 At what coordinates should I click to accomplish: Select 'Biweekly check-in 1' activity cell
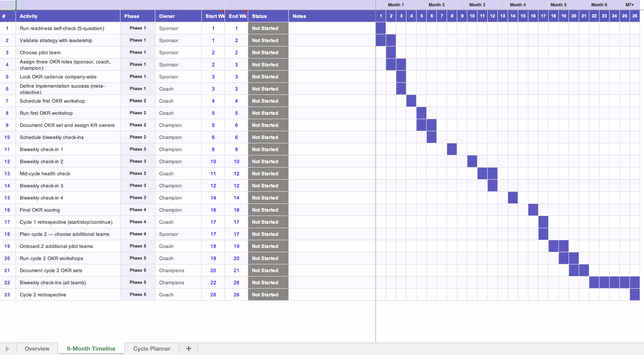coord(68,149)
